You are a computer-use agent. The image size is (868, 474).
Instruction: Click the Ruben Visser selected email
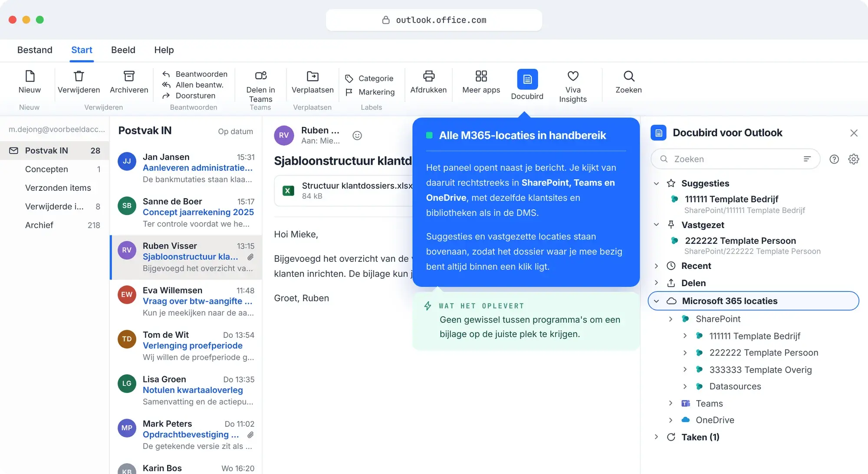[x=186, y=257]
